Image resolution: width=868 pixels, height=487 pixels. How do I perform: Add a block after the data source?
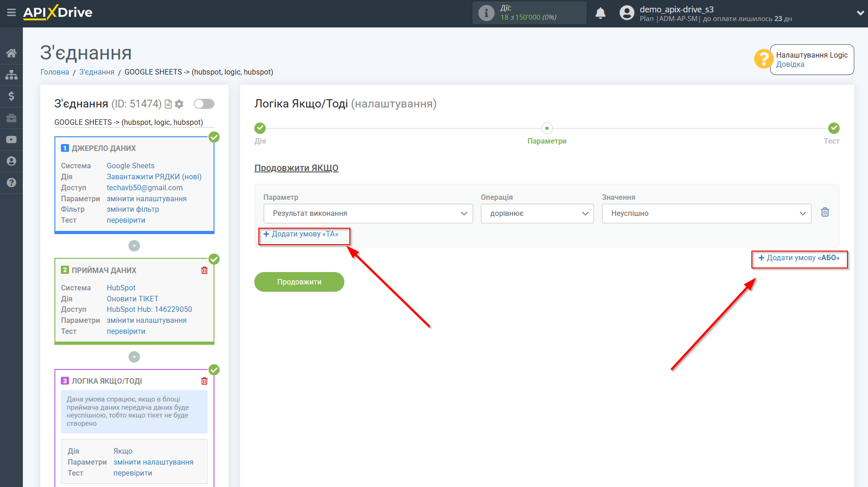pyautogui.click(x=134, y=246)
